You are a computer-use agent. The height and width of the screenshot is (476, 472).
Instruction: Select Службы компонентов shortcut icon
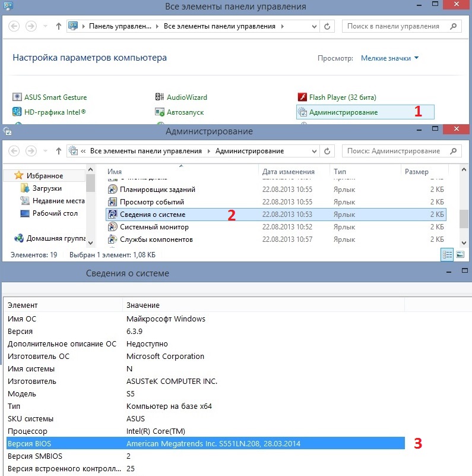point(113,239)
